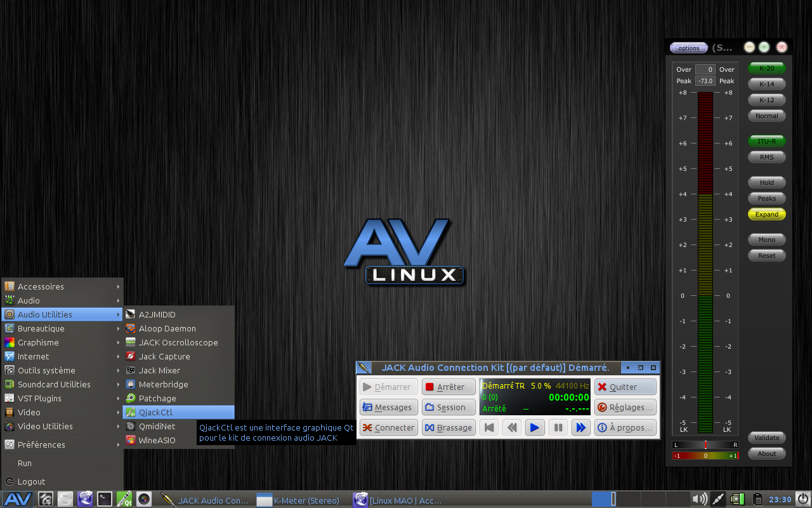Screen dimensions: 812x508
Task: Toggle the Expand button in K-Meter
Action: [x=766, y=214]
